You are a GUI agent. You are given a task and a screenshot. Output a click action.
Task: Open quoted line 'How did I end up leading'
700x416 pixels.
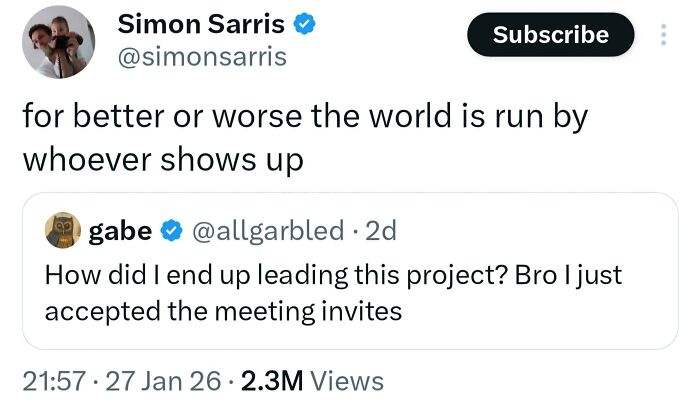333,275
